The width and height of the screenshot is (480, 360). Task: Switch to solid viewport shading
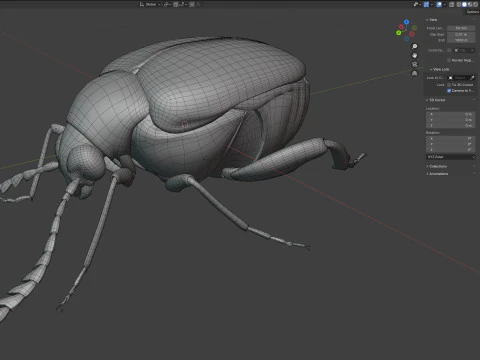[464, 4]
